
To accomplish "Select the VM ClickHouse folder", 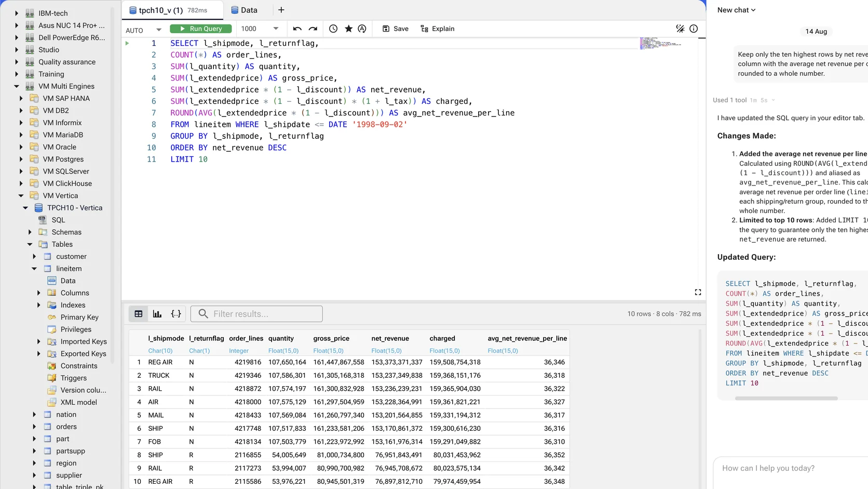I will [67, 183].
